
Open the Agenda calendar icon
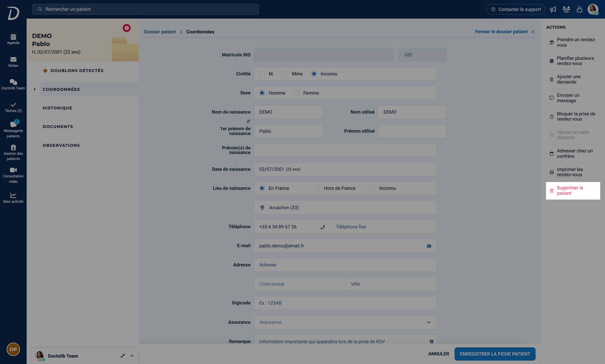pos(13,37)
